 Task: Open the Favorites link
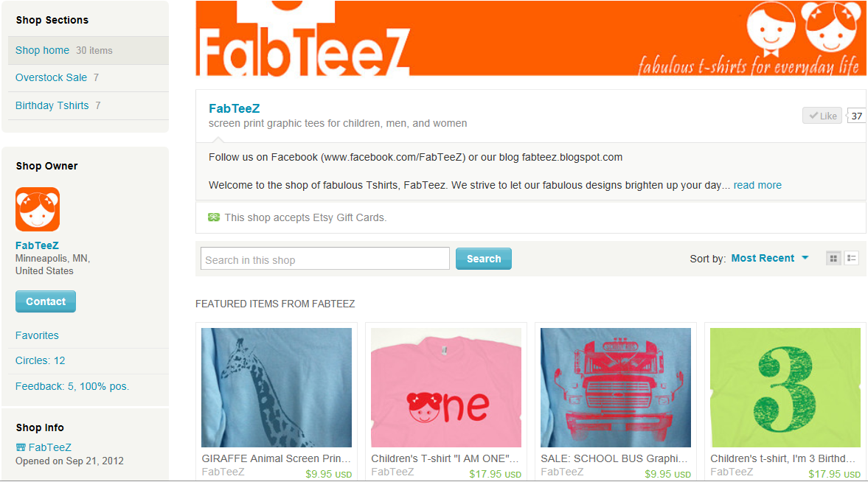(37, 335)
